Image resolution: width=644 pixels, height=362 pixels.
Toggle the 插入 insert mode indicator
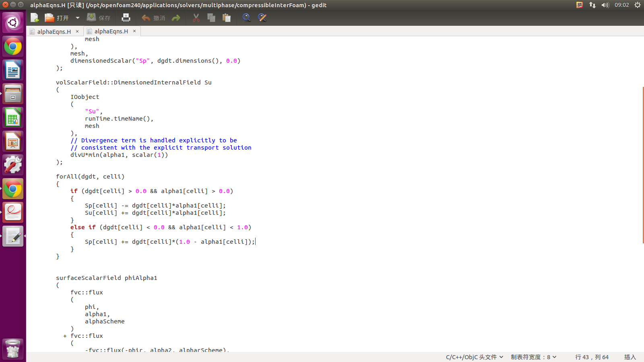point(630,357)
